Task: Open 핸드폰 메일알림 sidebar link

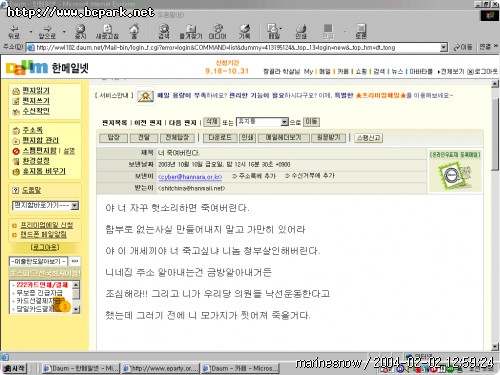Action: [x=43, y=235]
